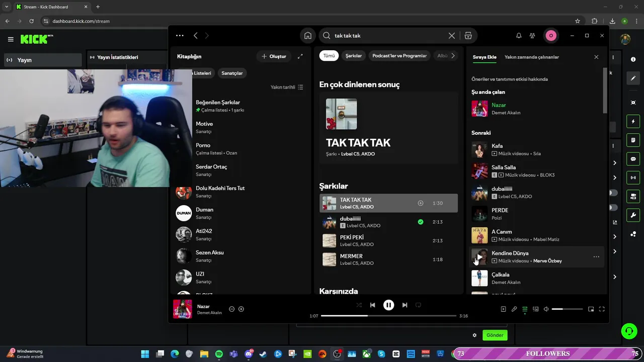644x362 pixels.
Task: Clear the search text with the X icon
Action: pos(451,36)
